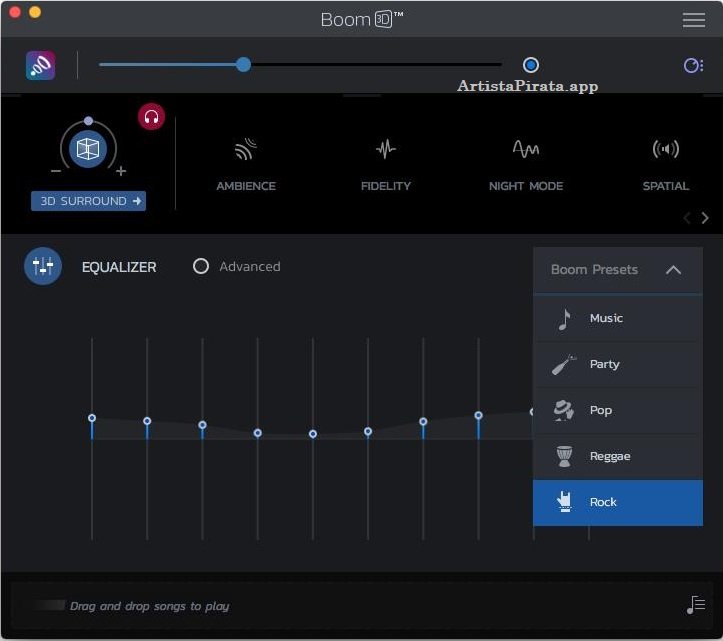Decrease 3D surround intensity with minus
Viewport: 723px width, 641px height.
click(x=56, y=171)
